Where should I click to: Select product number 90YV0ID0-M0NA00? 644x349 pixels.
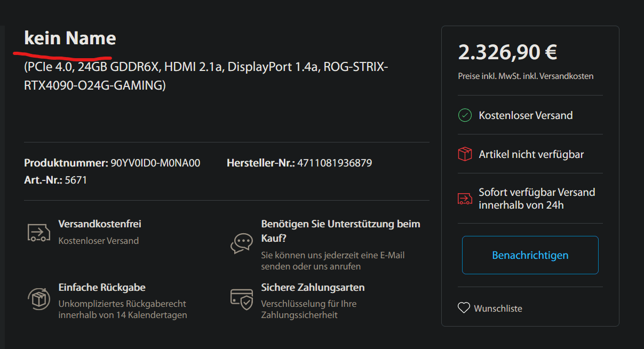tap(155, 163)
